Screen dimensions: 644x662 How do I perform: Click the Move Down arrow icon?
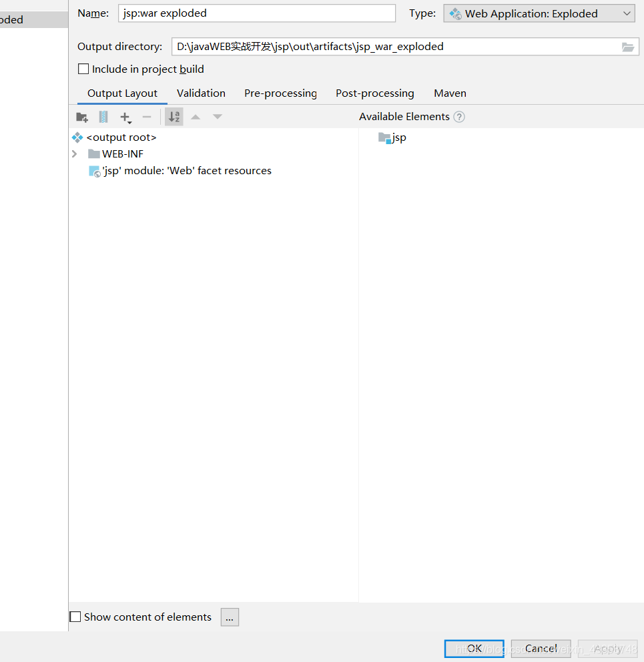pos(218,117)
